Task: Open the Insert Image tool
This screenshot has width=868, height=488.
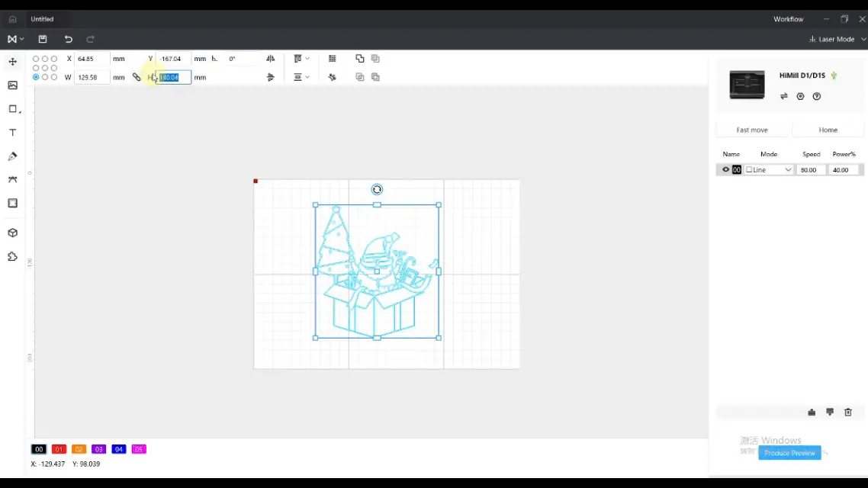Action: coord(12,85)
